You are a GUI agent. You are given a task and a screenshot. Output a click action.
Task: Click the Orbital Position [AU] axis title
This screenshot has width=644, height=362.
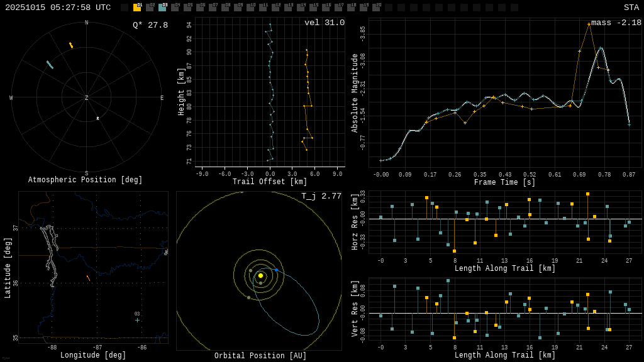(260, 356)
